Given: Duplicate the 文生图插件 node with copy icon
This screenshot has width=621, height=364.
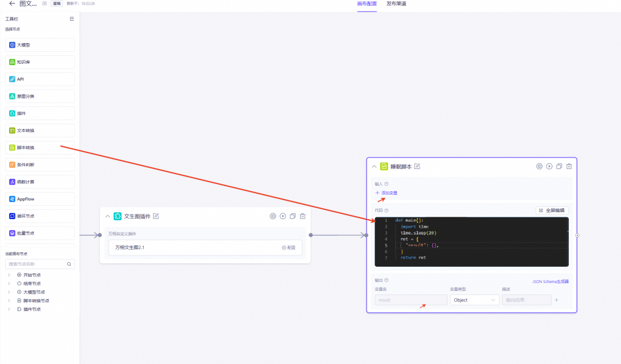Looking at the screenshot, I should pos(293,216).
